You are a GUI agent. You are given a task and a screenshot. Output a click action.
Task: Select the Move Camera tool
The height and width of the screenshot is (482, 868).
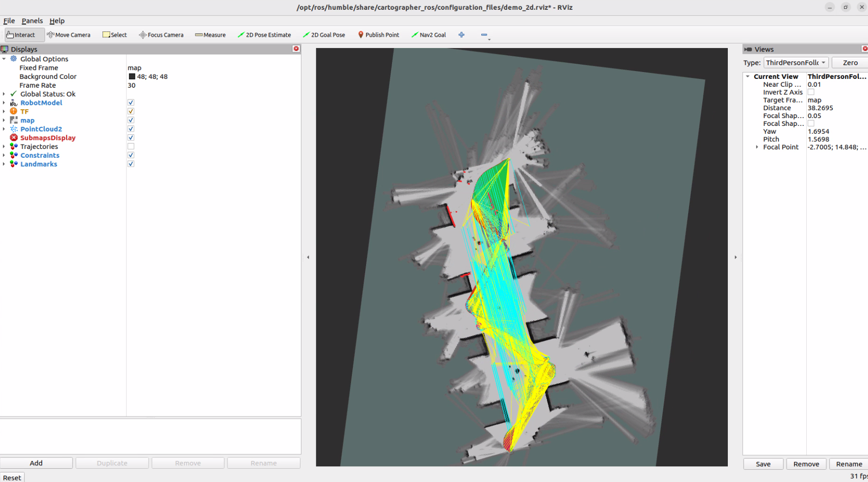69,35
